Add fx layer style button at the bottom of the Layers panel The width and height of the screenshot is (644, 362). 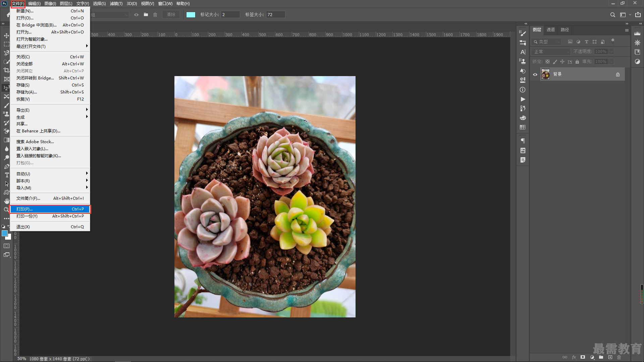574,357
